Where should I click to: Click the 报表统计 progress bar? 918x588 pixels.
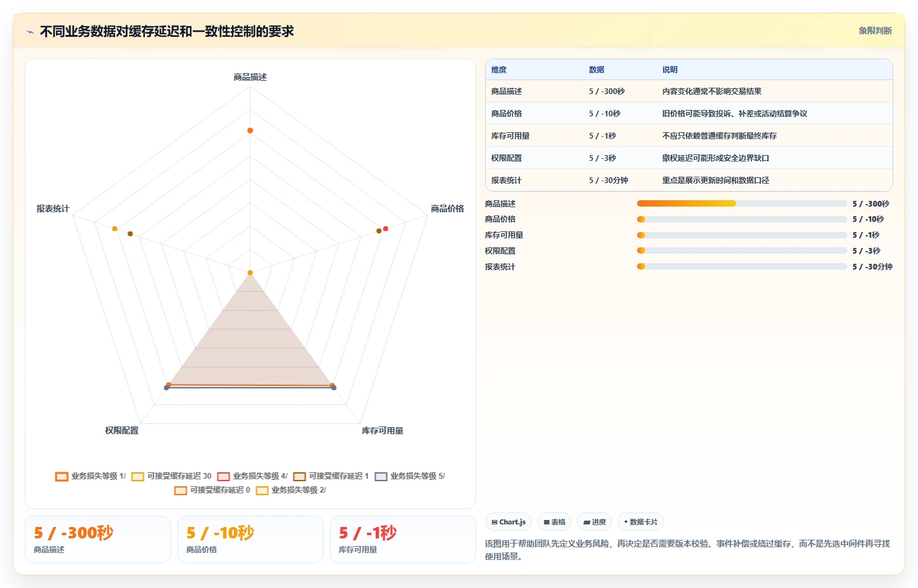pyautogui.click(x=742, y=266)
